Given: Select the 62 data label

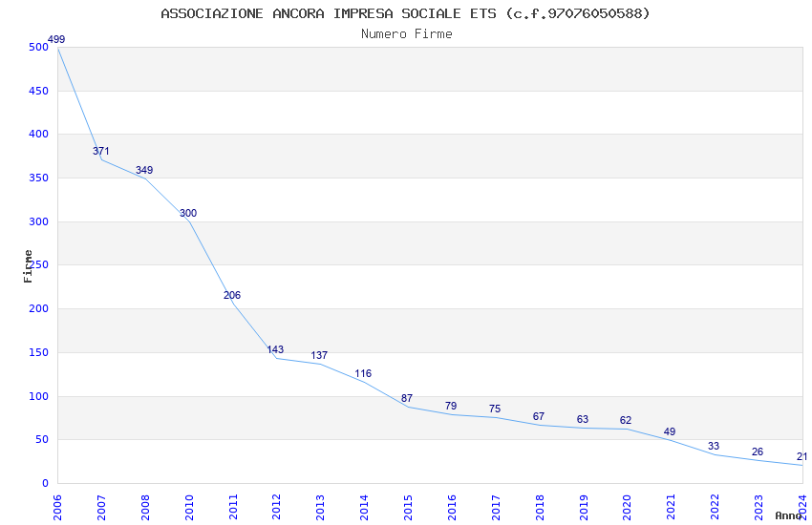Looking at the screenshot, I should coord(626,421).
